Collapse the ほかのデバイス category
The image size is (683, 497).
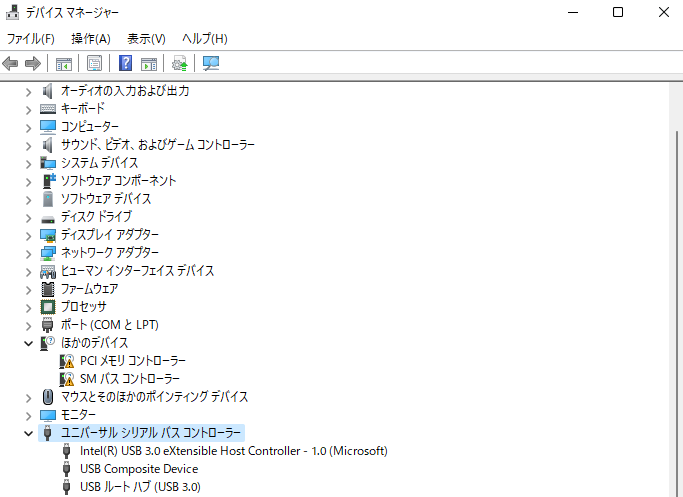28,344
